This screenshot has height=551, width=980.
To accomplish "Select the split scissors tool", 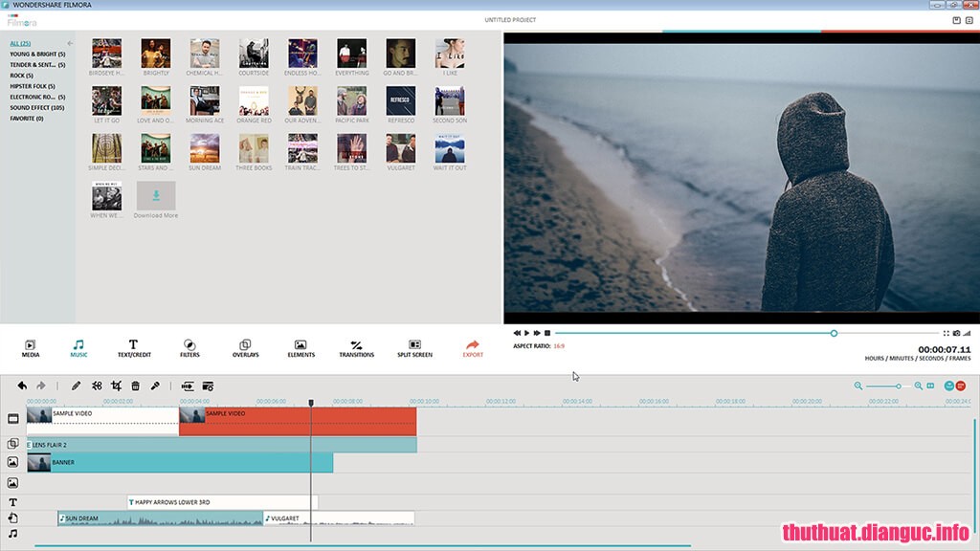I will point(97,386).
